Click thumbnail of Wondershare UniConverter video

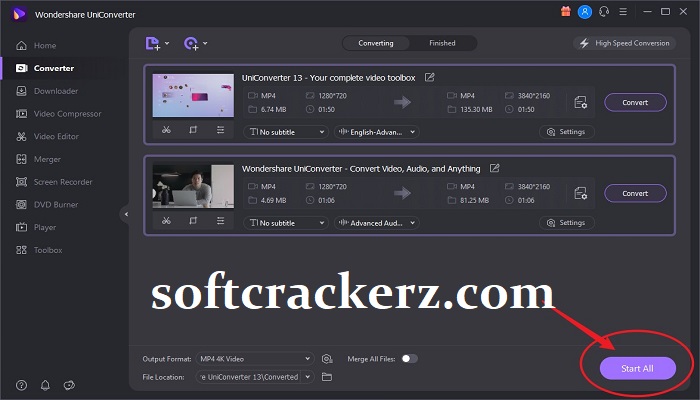(193, 186)
